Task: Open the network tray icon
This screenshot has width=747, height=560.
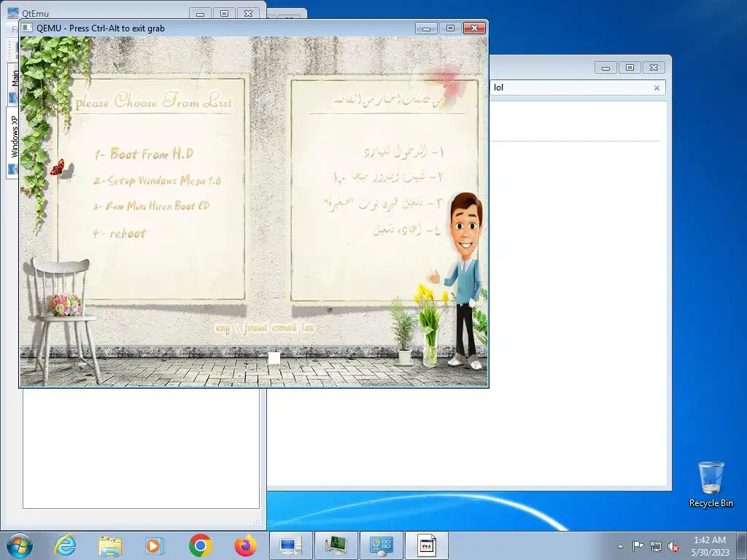Action: click(656, 546)
